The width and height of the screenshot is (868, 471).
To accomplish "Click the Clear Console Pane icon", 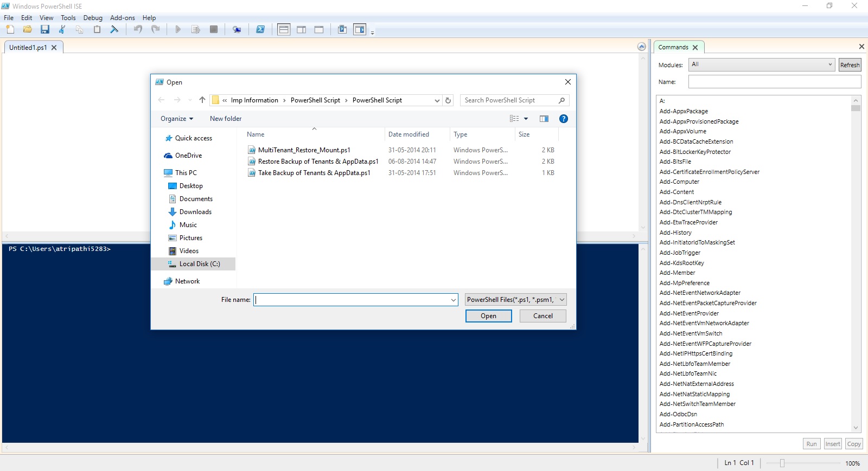I will click(114, 29).
